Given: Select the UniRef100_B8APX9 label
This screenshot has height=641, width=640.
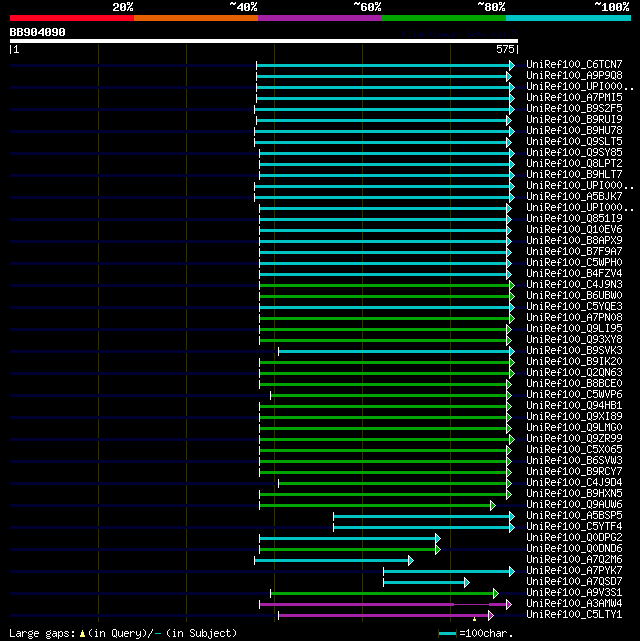Looking at the screenshot, I should pos(574,241).
